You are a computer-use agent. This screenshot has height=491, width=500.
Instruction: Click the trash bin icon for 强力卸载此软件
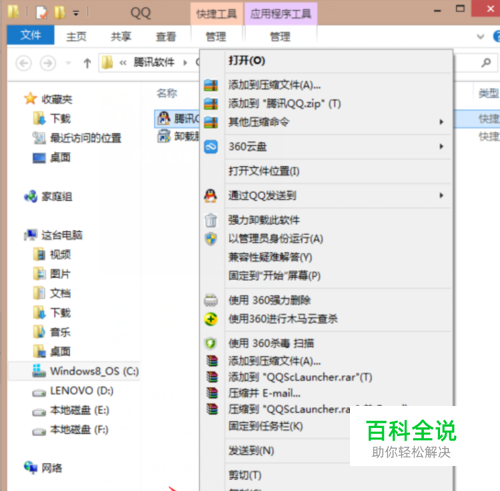click(211, 220)
